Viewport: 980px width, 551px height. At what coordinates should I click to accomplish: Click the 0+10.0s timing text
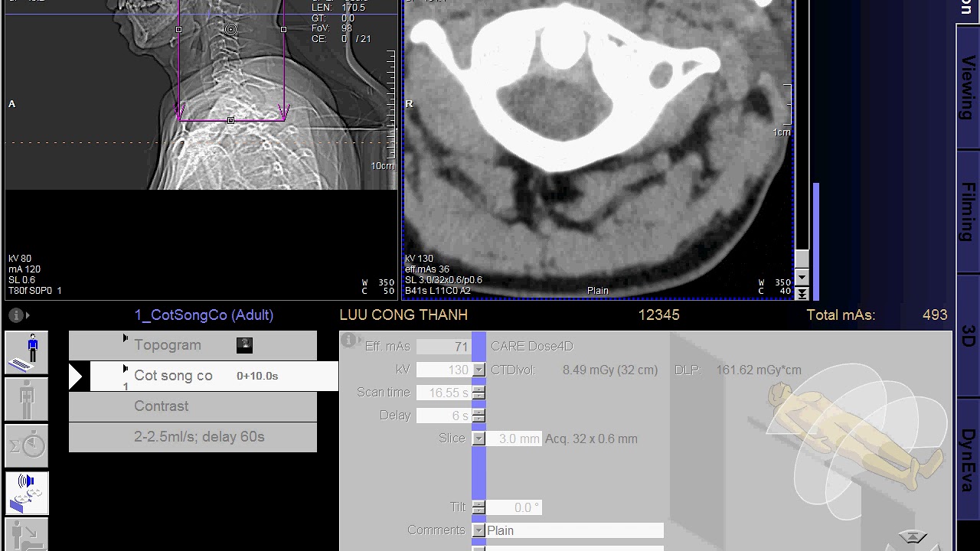(x=257, y=376)
